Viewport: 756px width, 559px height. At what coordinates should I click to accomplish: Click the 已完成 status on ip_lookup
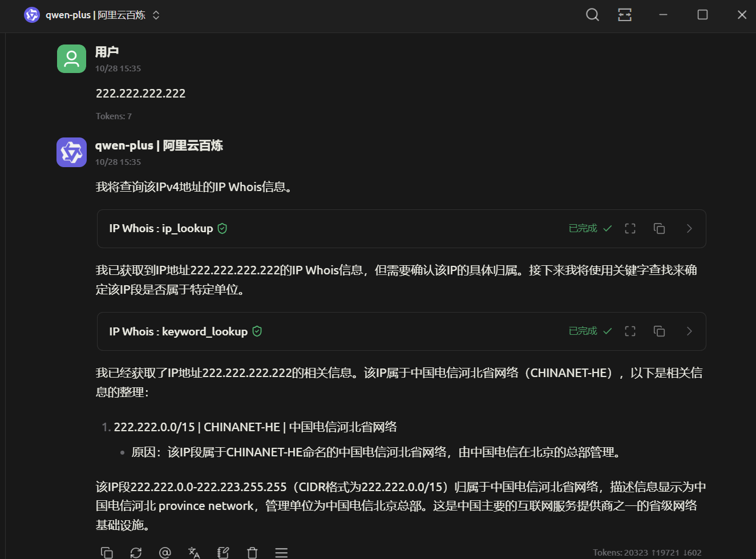(582, 228)
